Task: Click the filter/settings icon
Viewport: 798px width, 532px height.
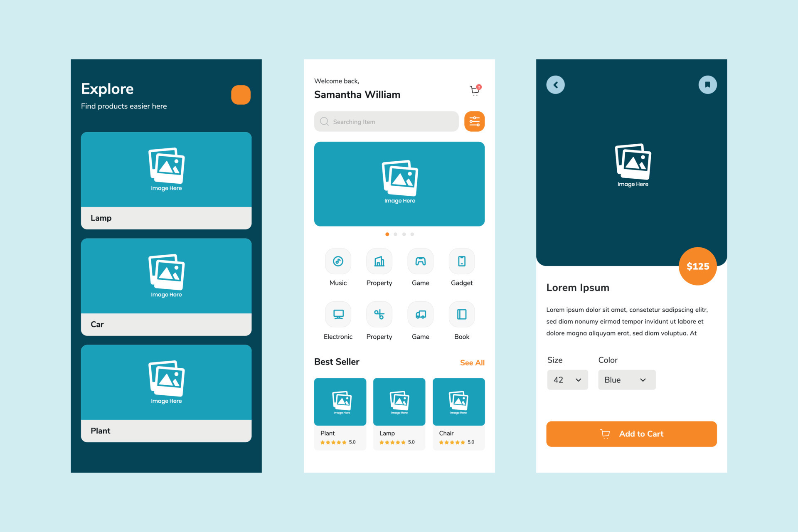Action: tap(475, 122)
